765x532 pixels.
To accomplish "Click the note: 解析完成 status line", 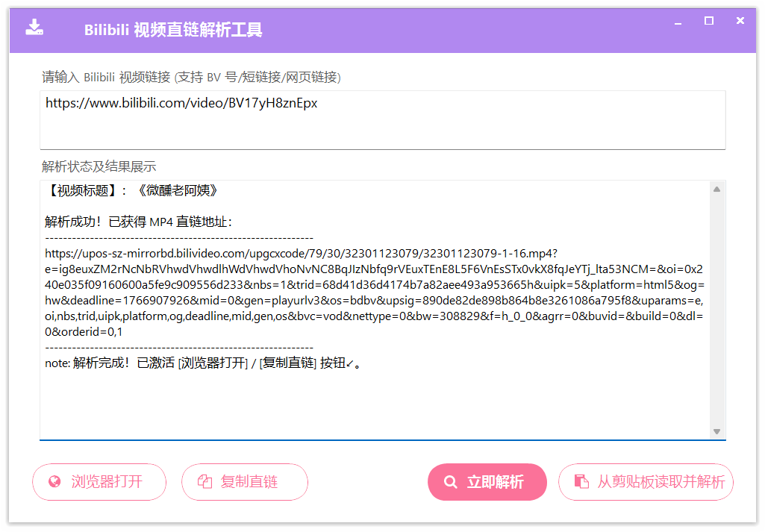I will [x=203, y=363].
